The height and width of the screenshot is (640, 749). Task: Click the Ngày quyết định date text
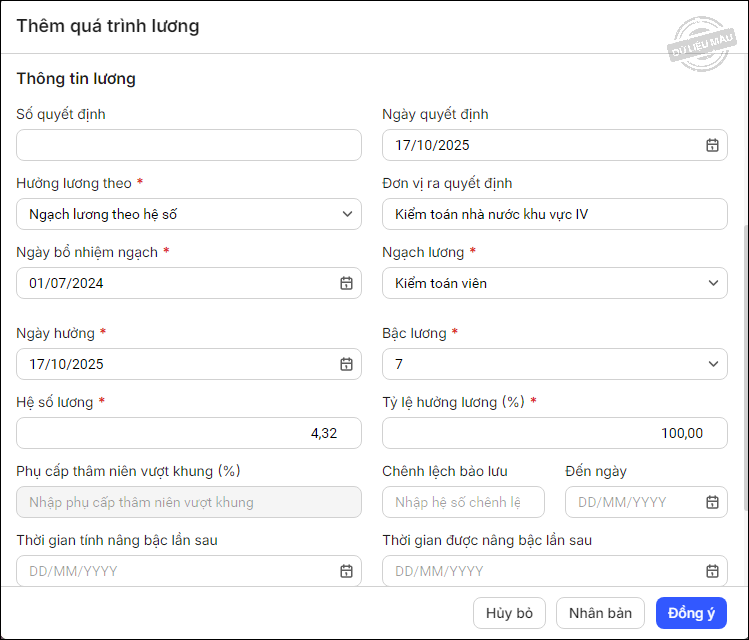[433, 145]
